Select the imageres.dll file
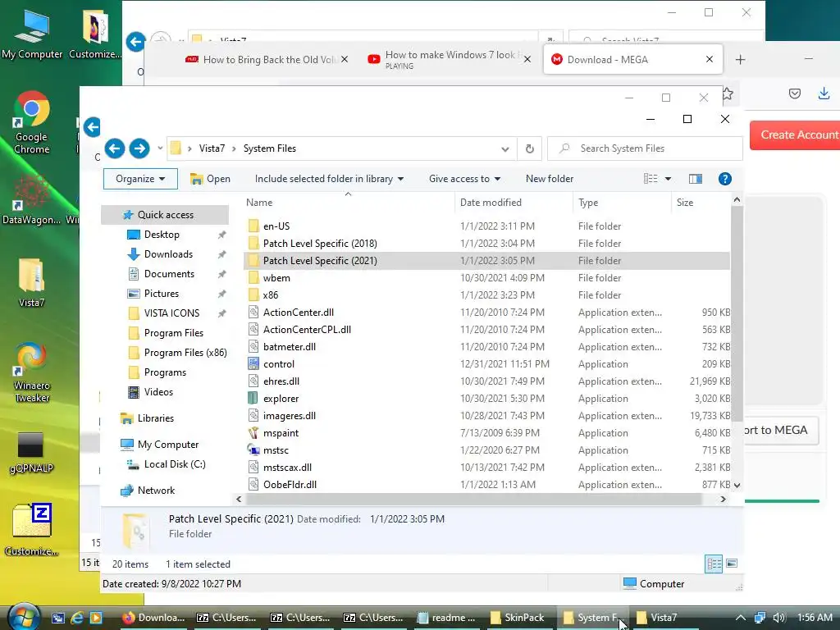840x630 pixels. click(487, 416)
